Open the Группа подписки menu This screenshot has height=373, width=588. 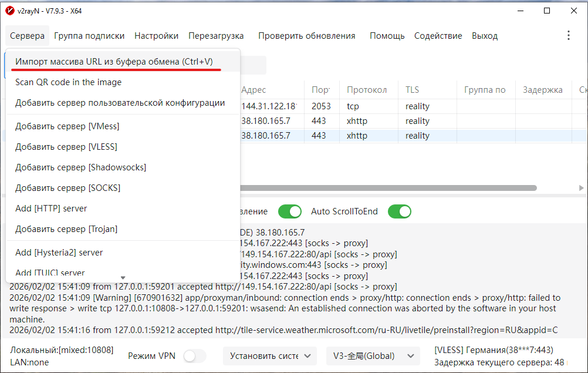[89, 36]
